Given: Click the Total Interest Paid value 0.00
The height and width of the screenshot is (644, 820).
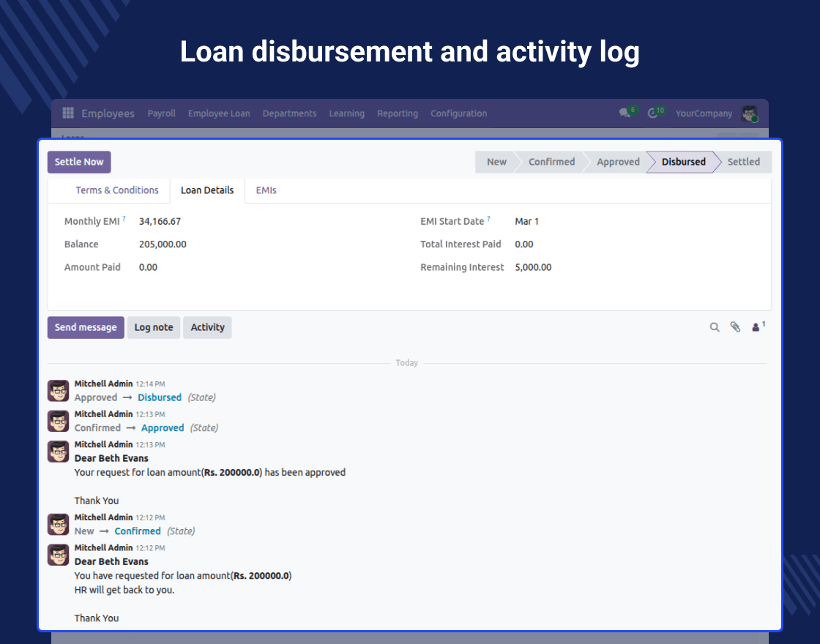Looking at the screenshot, I should click(x=524, y=244).
